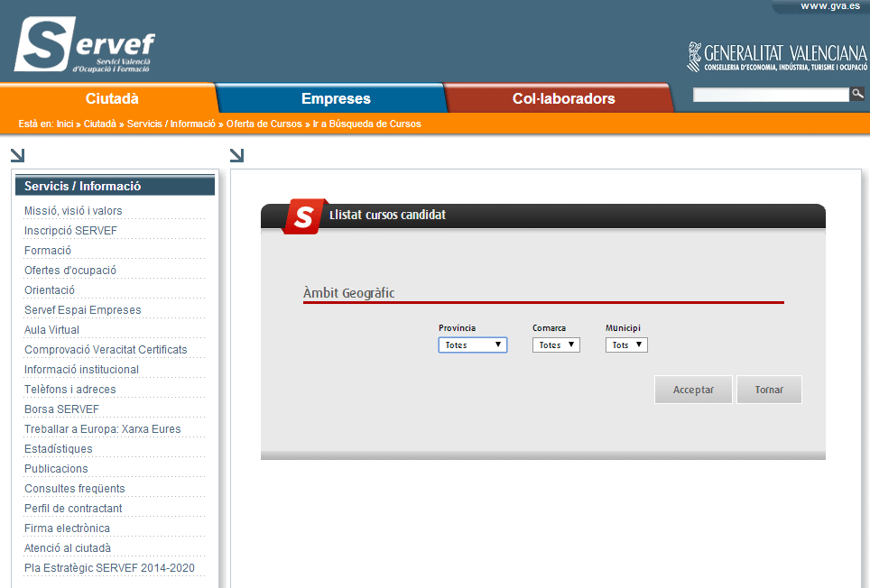Image resolution: width=870 pixels, height=588 pixels.
Task: Select the Col·laboradors tab
Action: tap(563, 99)
